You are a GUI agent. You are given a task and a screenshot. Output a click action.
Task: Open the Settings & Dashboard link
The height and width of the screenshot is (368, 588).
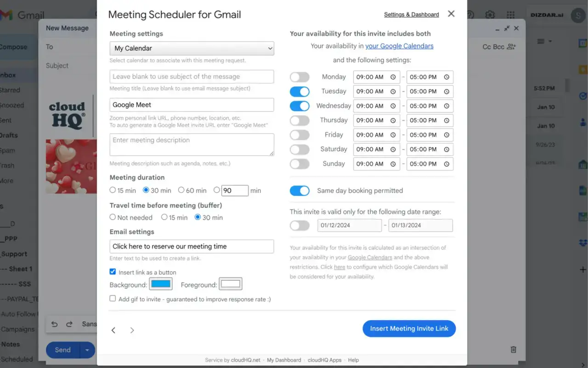pos(411,14)
